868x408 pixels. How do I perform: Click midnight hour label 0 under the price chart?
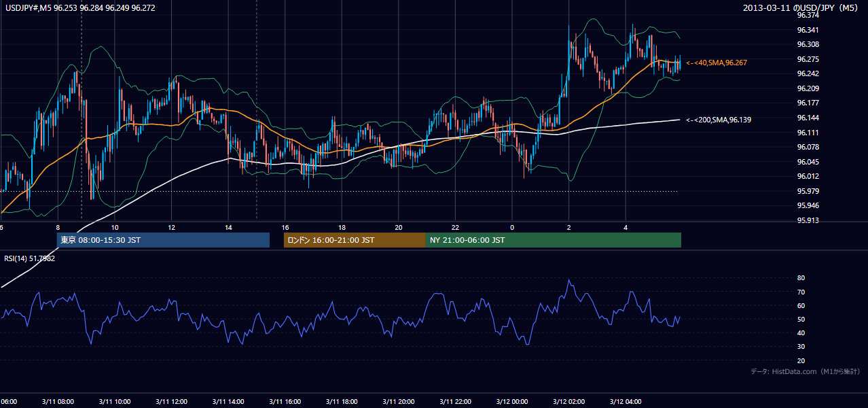point(512,227)
